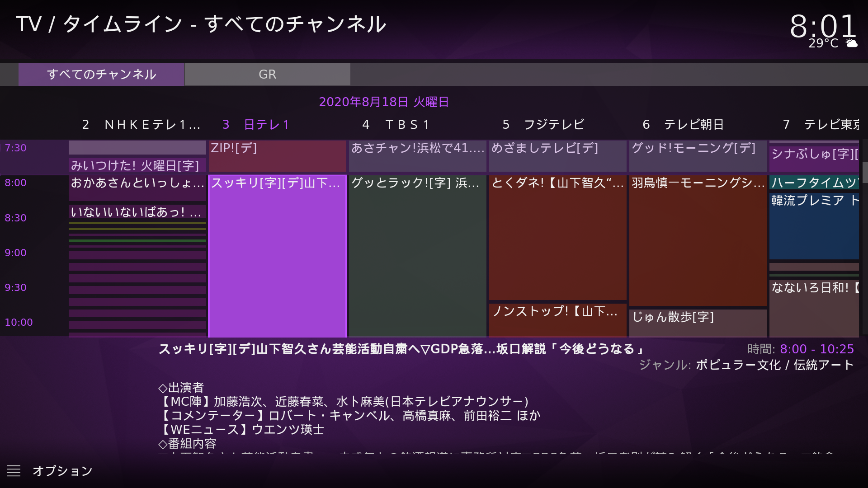
Task: Select めざましテレビ program
Action: tap(557, 155)
